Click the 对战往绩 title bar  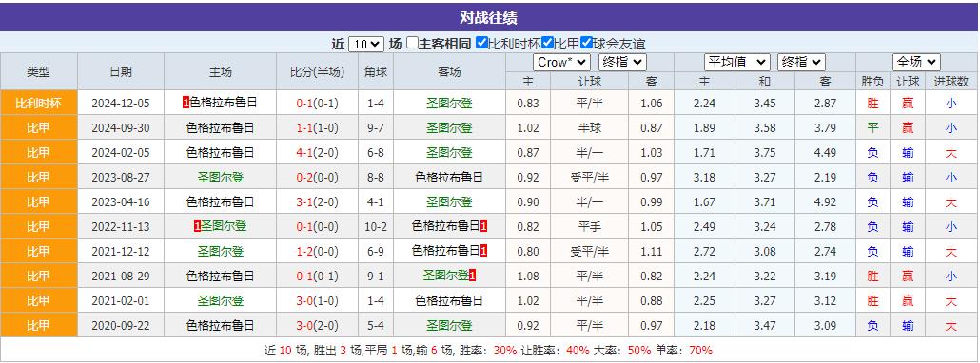[x=489, y=17]
